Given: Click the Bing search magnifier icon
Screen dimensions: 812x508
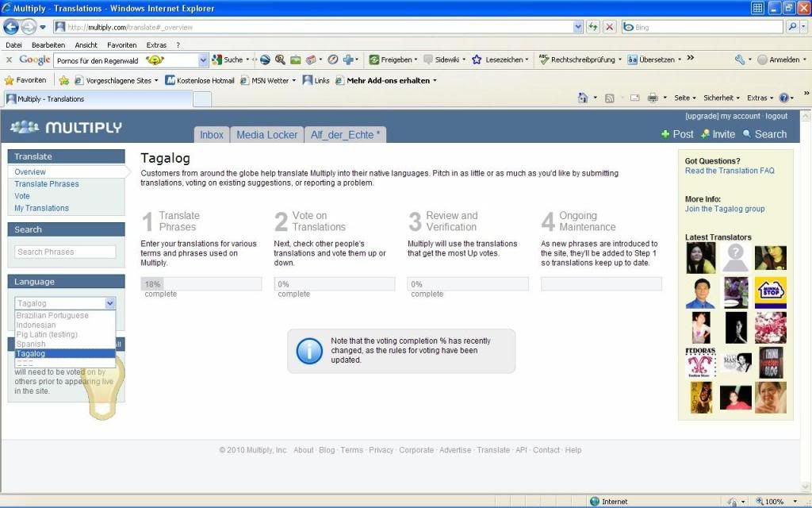Looking at the screenshot, I should 792,27.
